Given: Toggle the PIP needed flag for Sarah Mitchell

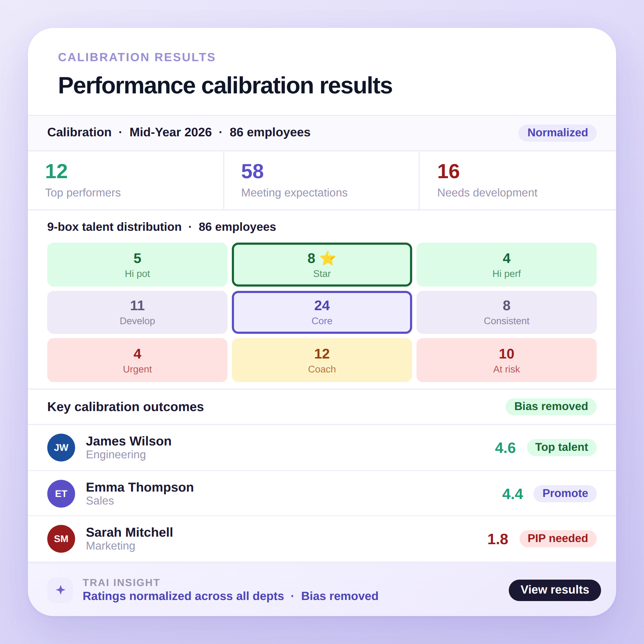Looking at the screenshot, I should click(558, 538).
